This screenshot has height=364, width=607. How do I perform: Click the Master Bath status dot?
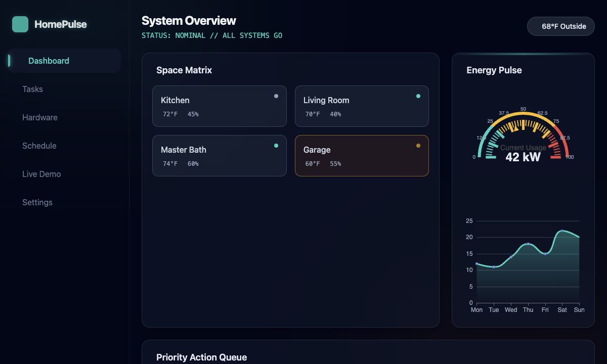pos(276,146)
